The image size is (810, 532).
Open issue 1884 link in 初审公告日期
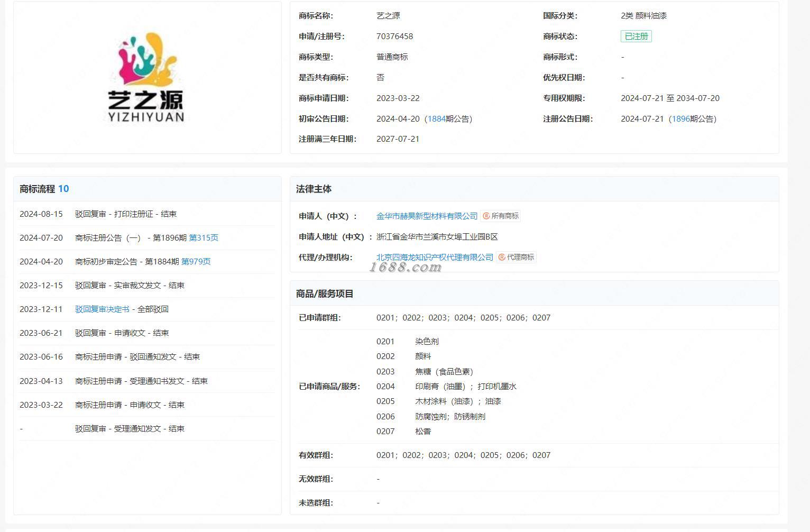pos(437,119)
